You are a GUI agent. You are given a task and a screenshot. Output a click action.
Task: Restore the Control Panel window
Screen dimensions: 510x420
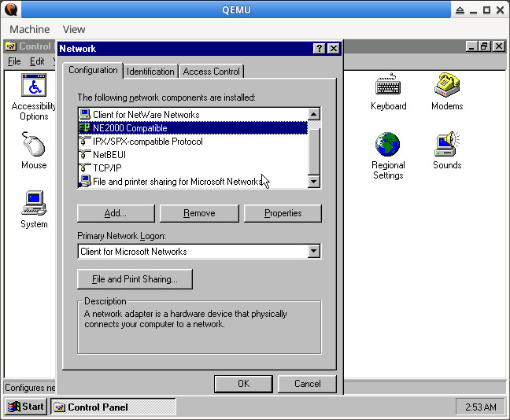pos(484,46)
